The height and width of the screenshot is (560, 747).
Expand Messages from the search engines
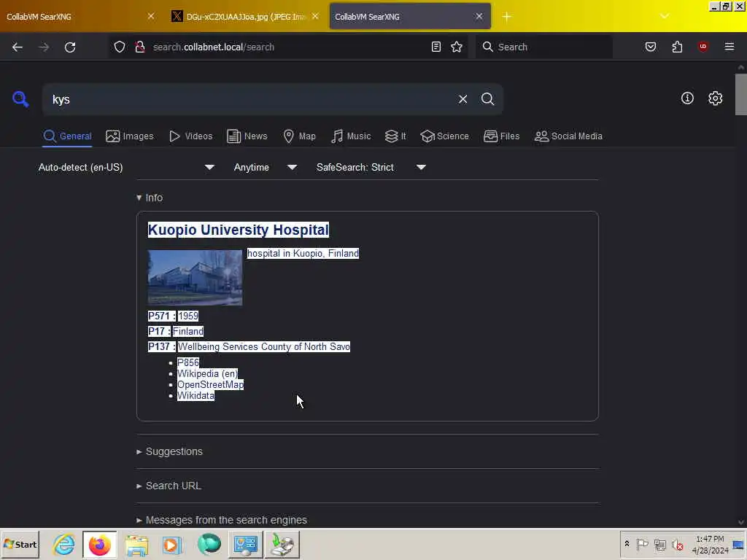click(x=222, y=520)
